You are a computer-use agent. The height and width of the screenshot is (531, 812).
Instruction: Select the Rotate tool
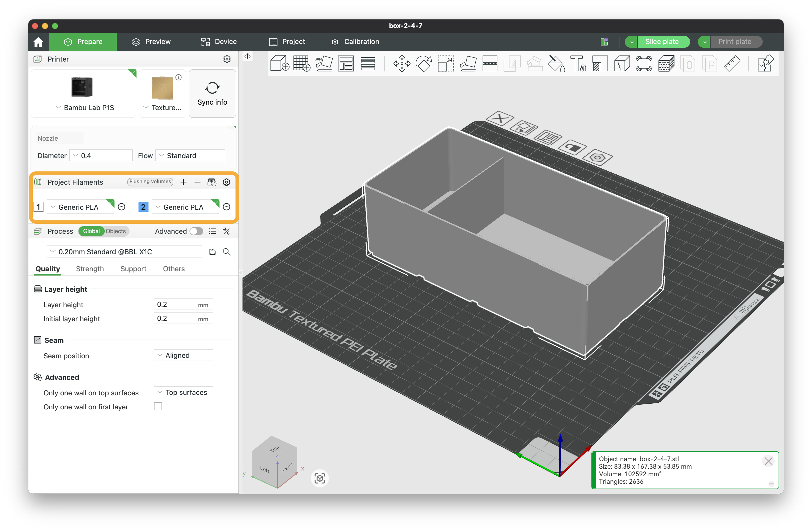pos(424,64)
